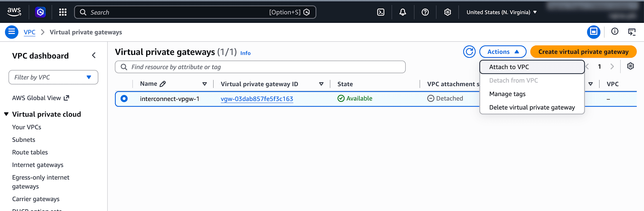Launch the CloudShell terminal icon
Image resolution: width=644 pixels, height=211 pixels.
[381, 12]
